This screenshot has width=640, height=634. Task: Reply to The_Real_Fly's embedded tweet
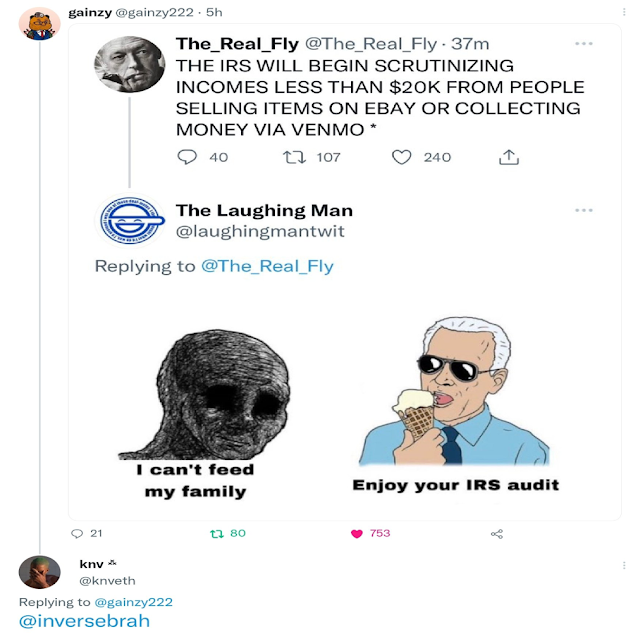point(187,157)
